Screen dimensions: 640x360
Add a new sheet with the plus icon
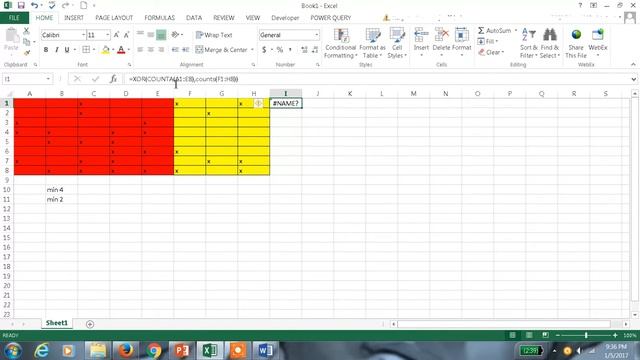tap(90, 324)
